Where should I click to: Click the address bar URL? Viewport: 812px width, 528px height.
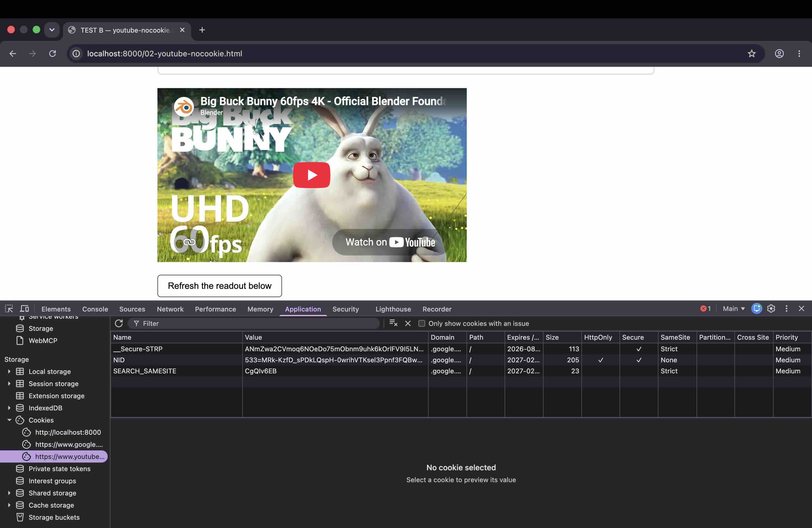164,54
